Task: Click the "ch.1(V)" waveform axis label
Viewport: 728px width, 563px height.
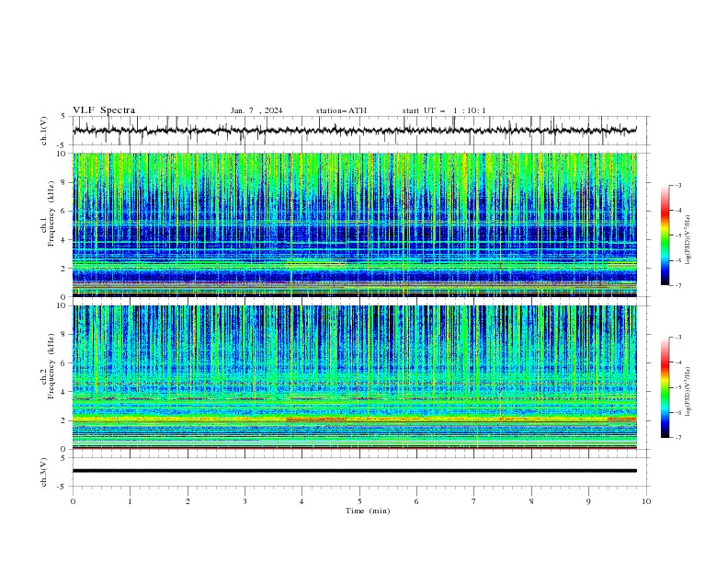Action: [x=44, y=131]
